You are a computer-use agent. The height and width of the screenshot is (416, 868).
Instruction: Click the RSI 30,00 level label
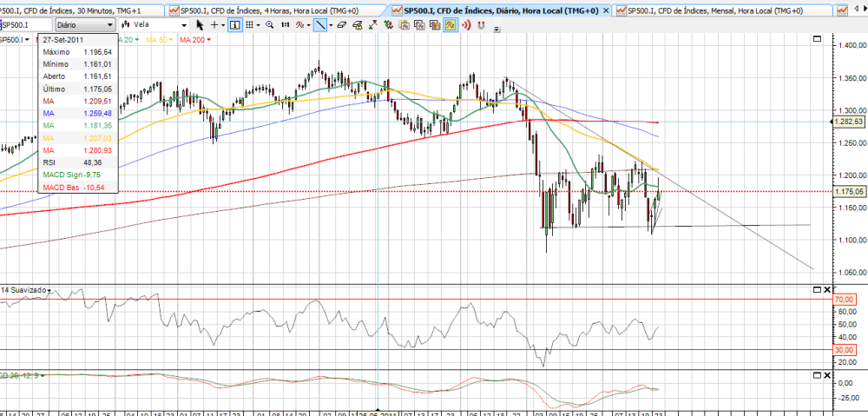click(x=845, y=349)
